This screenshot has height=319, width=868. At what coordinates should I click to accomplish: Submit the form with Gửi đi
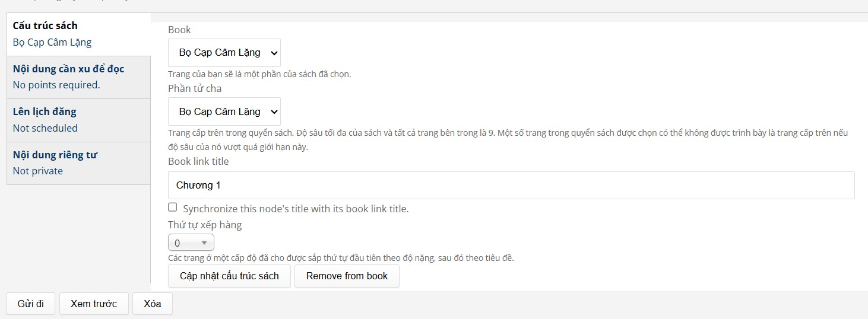31,304
